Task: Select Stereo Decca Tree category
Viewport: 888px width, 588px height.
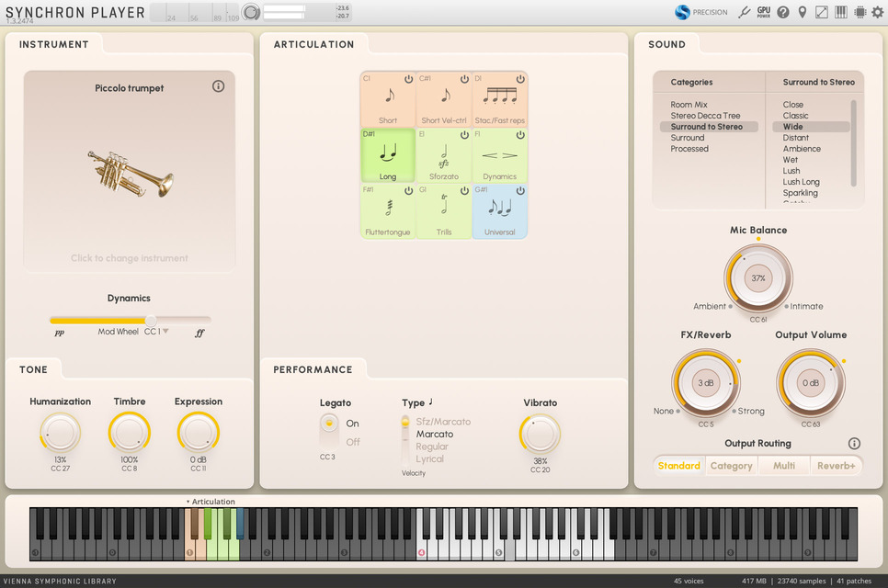Action: tap(705, 116)
